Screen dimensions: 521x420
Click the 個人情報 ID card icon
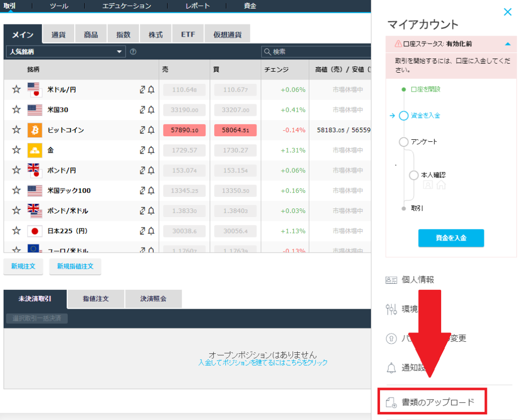tap(391, 280)
